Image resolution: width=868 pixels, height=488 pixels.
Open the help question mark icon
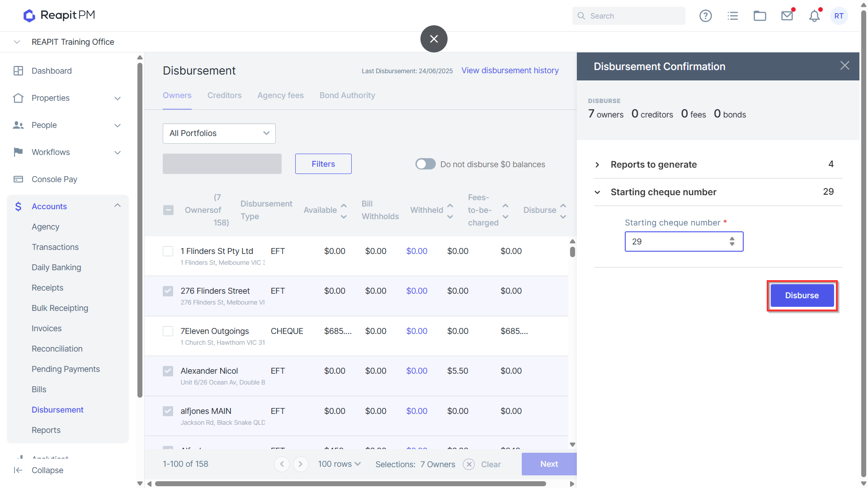click(x=705, y=16)
